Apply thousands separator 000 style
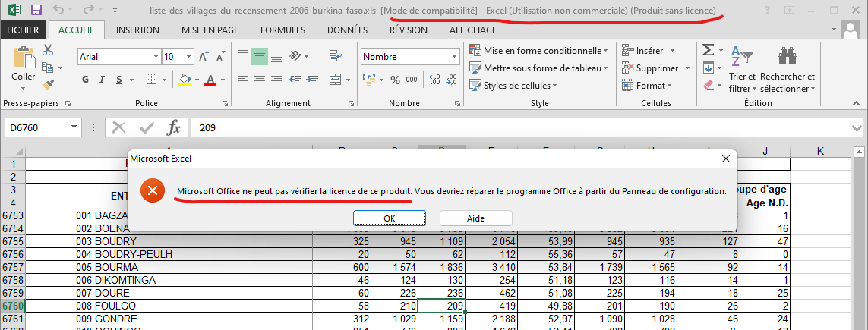The image size is (868, 330). pyautogui.click(x=412, y=80)
